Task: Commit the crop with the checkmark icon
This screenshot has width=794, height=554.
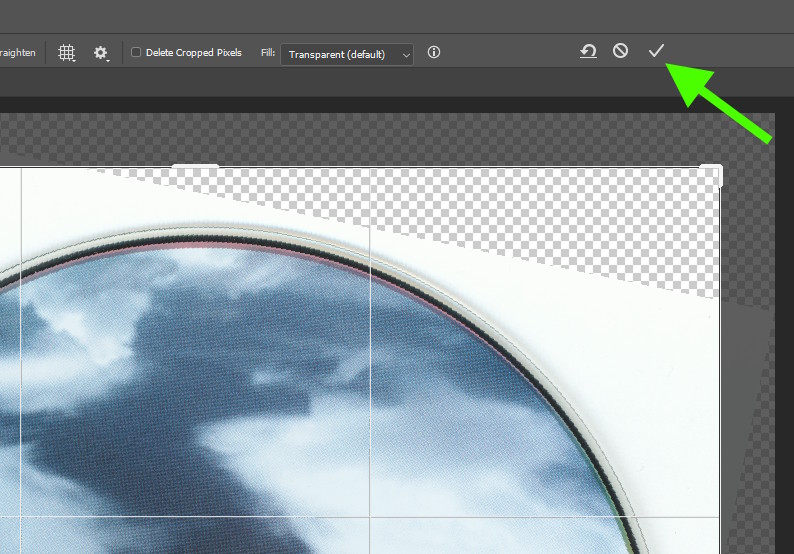Action: [x=656, y=51]
